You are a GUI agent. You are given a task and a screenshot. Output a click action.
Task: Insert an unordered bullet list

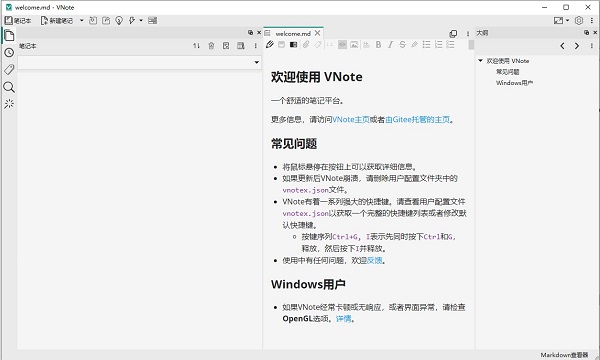point(427,45)
